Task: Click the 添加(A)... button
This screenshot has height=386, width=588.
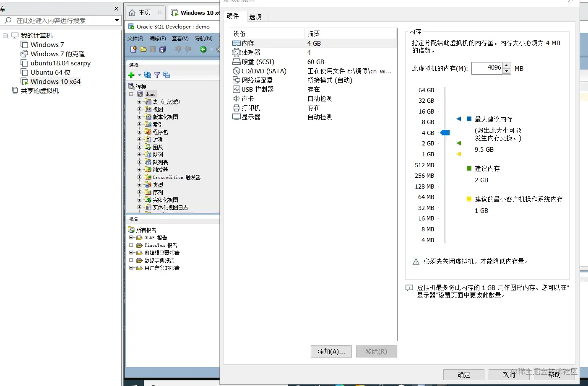Action: pos(331,351)
